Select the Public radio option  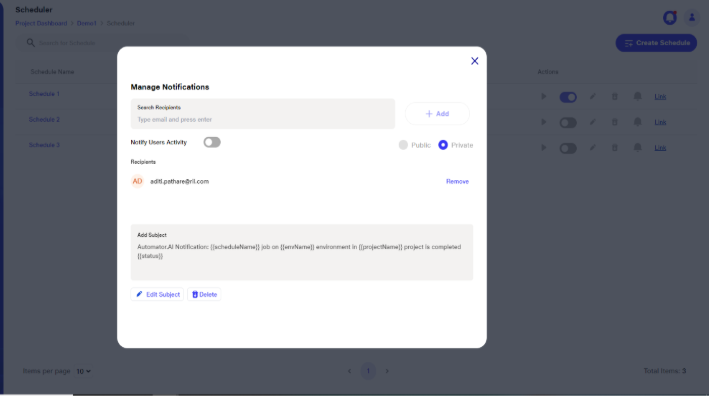pos(403,145)
